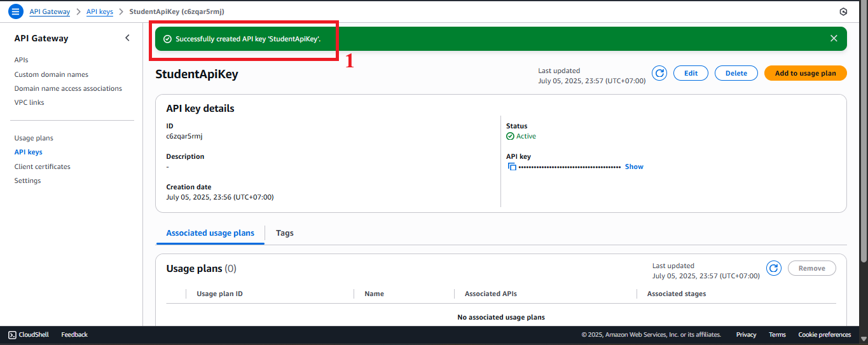Open Settings in the sidebar

pyautogui.click(x=27, y=180)
